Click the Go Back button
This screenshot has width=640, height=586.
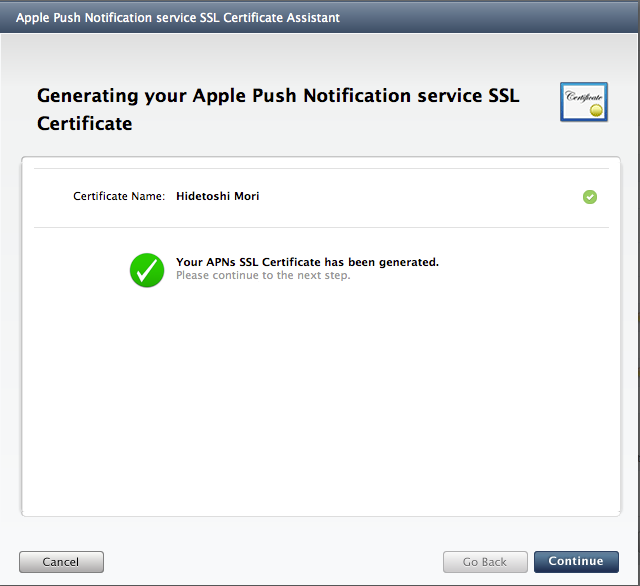pyautogui.click(x=485, y=562)
